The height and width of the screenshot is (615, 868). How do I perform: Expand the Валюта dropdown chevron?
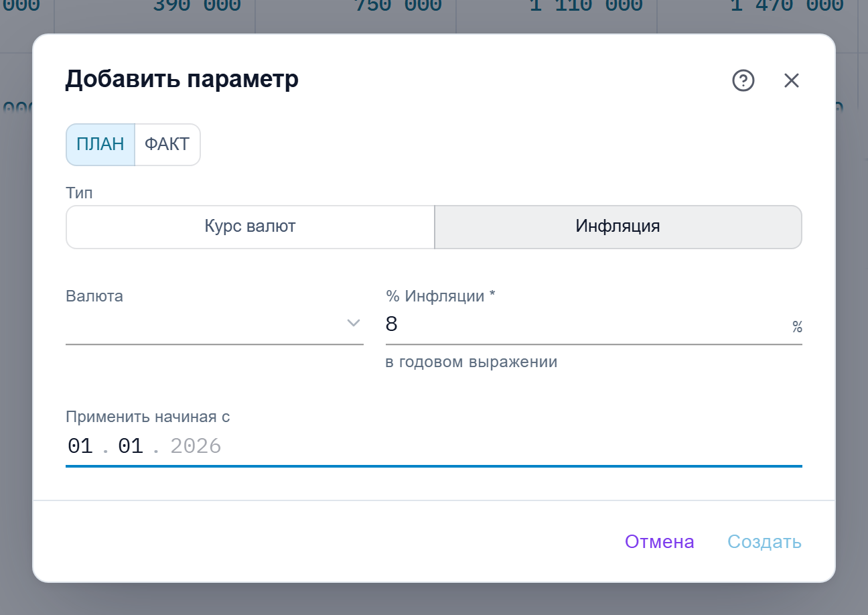[354, 324]
